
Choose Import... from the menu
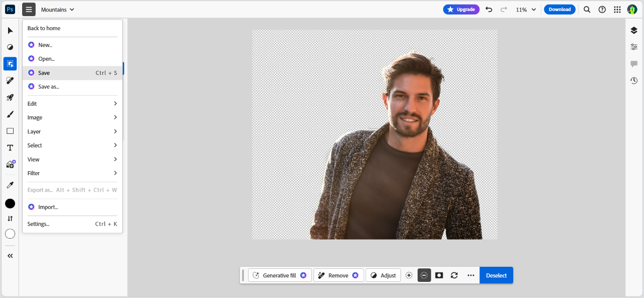click(72, 207)
